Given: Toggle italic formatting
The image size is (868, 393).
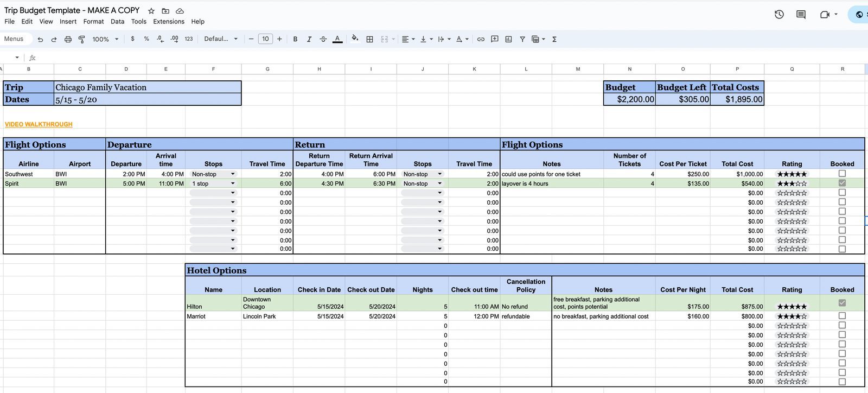Looking at the screenshot, I should [x=309, y=39].
